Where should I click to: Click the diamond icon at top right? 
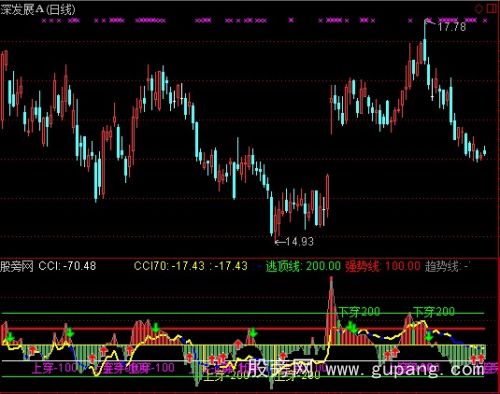coord(479,9)
